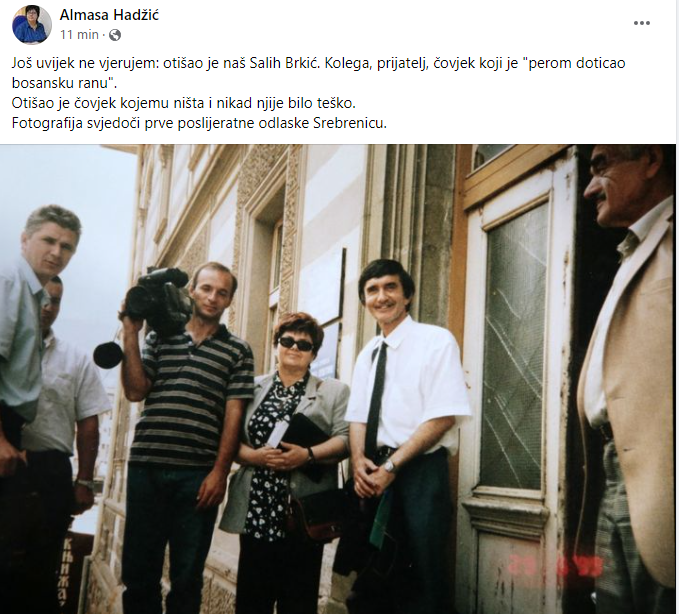Open the post via '11 min' timestamp
Image resolution: width=679 pixels, height=614 pixels.
tap(79, 35)
